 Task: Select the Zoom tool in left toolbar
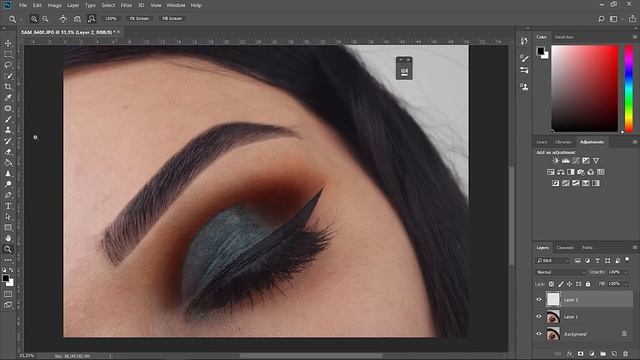pyautogui.click(x=8, y=249)
